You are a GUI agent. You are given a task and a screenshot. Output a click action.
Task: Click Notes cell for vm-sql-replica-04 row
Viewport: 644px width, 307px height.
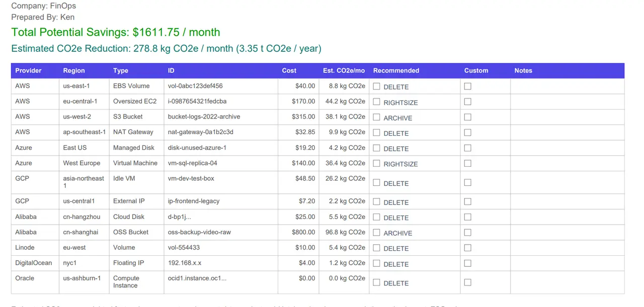tap(568, 163)
